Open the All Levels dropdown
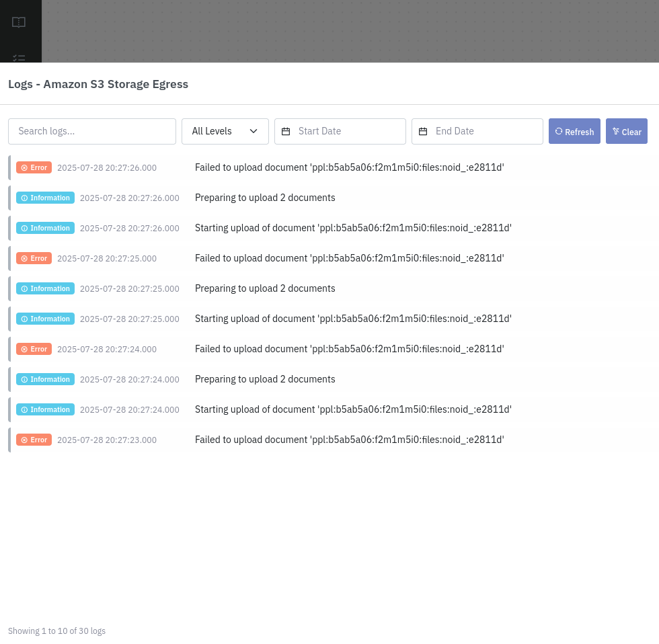659x644 pixels. point(225,132)
